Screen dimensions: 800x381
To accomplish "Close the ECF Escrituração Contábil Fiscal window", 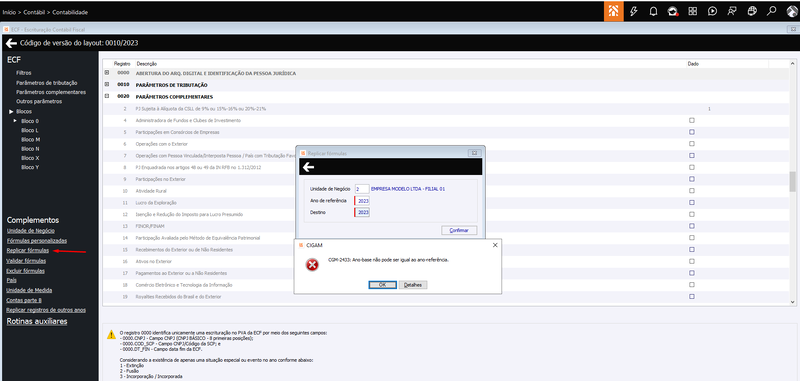I will pos(793,29).
